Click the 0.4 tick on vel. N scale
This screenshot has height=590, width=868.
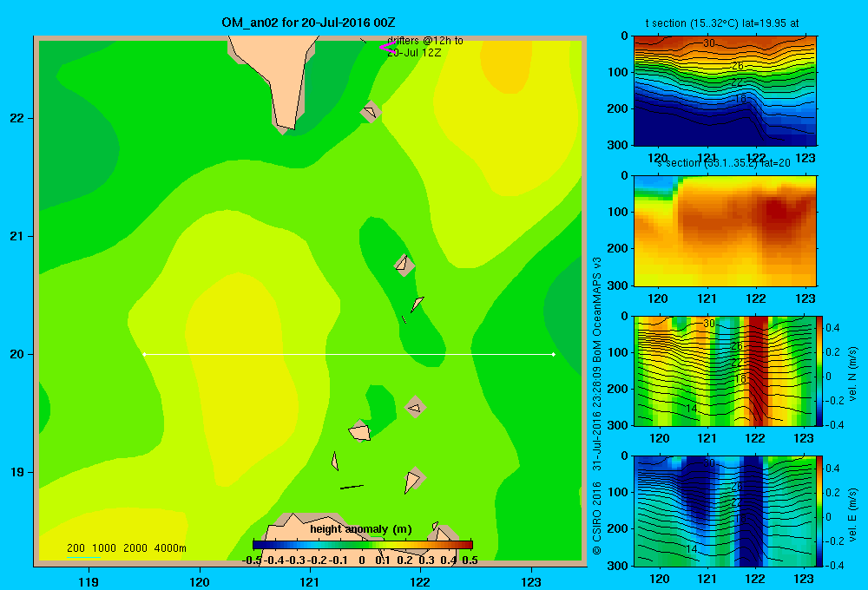click(x=833, y=328)
